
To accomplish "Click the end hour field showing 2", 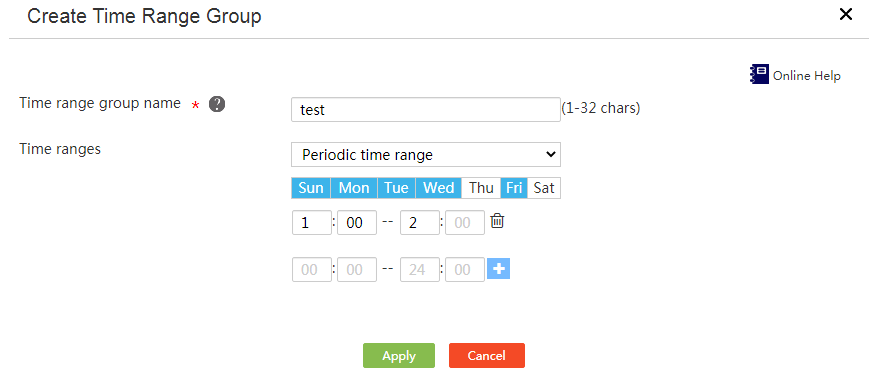I will pyautogui.click(x=420, y=223).
